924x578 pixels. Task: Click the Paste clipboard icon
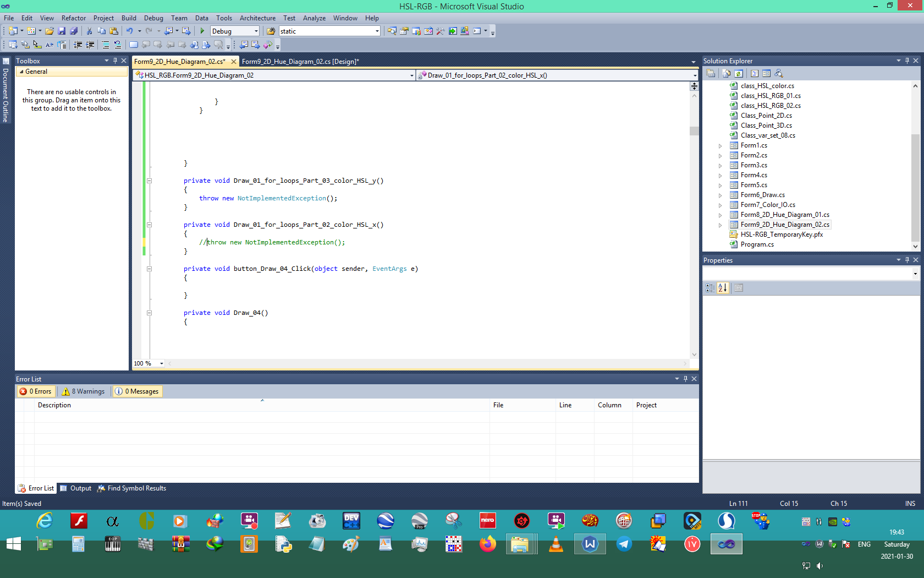(x=114, y=31)
